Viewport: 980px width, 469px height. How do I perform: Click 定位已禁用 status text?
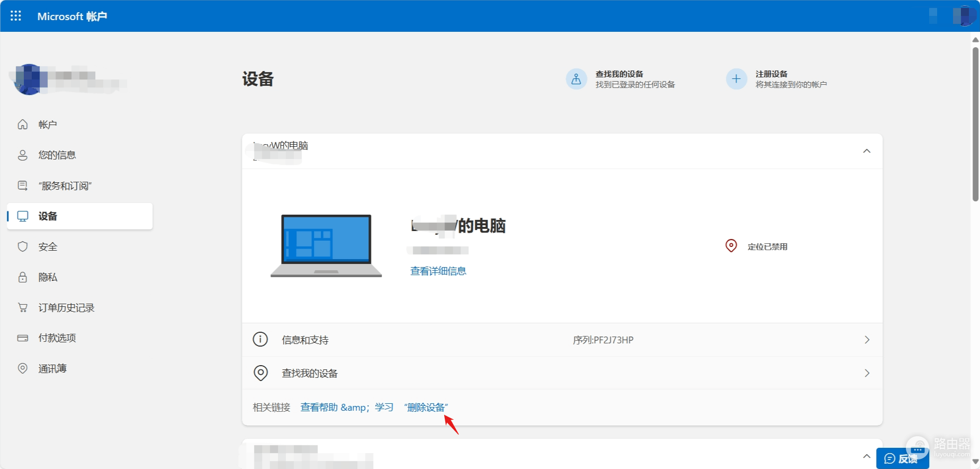pyautogui.click(x=768, y=246)
